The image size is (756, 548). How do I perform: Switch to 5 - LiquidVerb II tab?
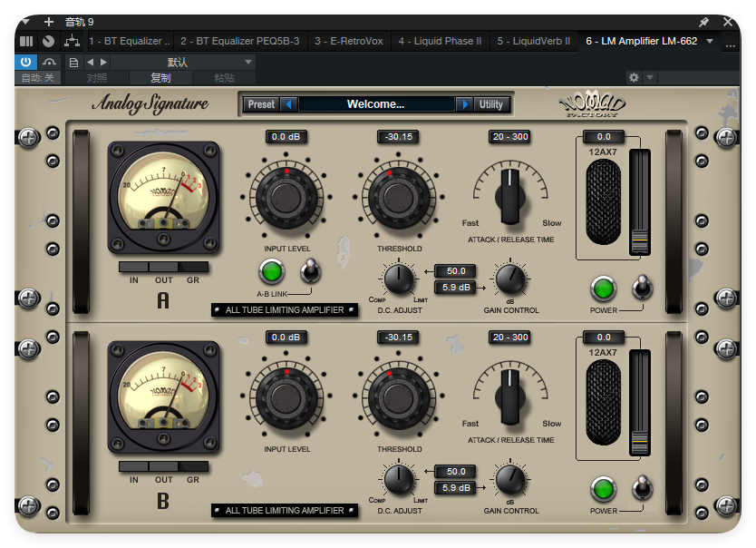click(x=533, y=41)
